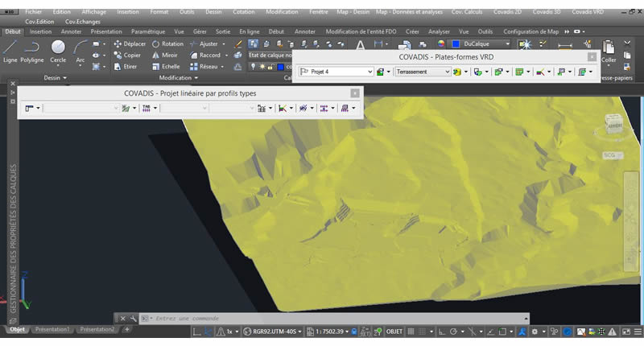This screenshot has height=346, width=644.
Task: Open the layer properties manager icon
Action: [x=253, y=44]
